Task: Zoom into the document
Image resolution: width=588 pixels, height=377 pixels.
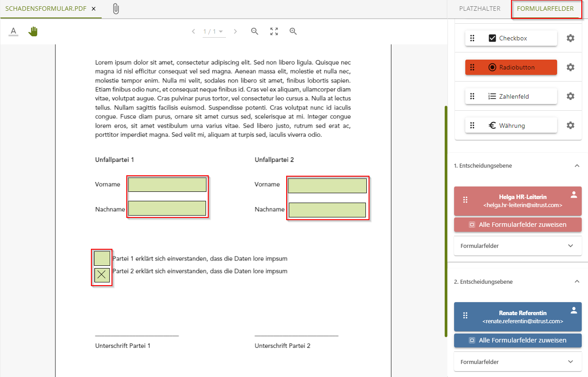Action: [293, 31]
